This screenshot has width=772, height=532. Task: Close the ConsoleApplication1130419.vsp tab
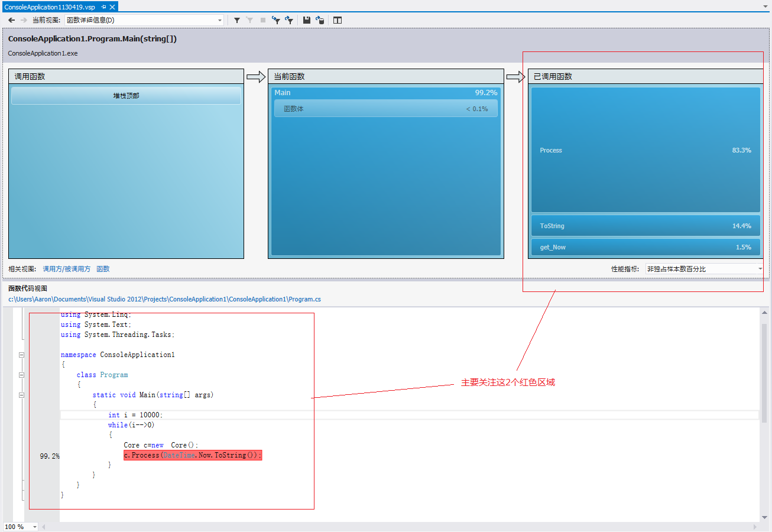112,7
